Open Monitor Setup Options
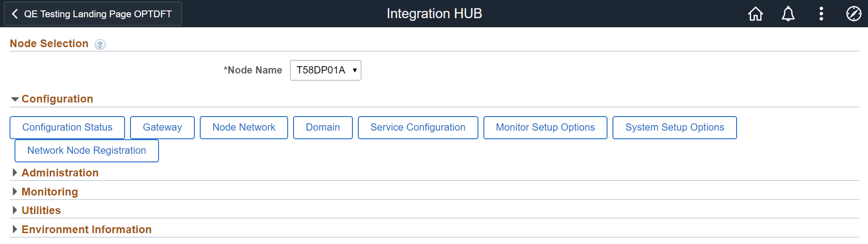Screen dimensions: 868x244 tap(545, 127)
